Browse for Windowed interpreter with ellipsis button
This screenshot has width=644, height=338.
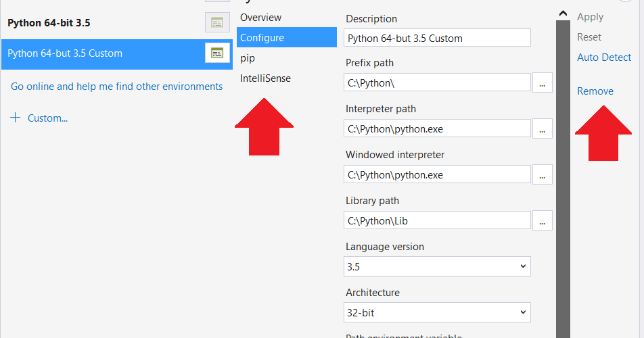[x=542, y=174]
